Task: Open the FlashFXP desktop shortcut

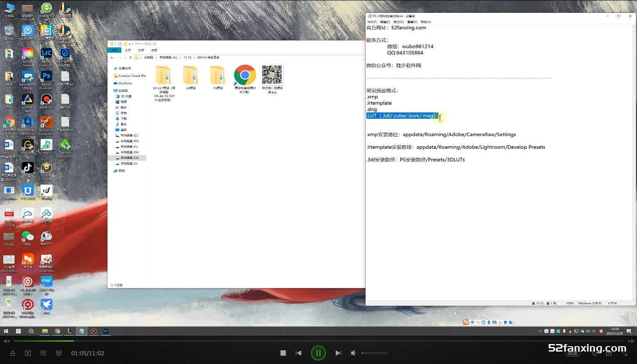Action: pyautogui.click(x=65, y=149)
